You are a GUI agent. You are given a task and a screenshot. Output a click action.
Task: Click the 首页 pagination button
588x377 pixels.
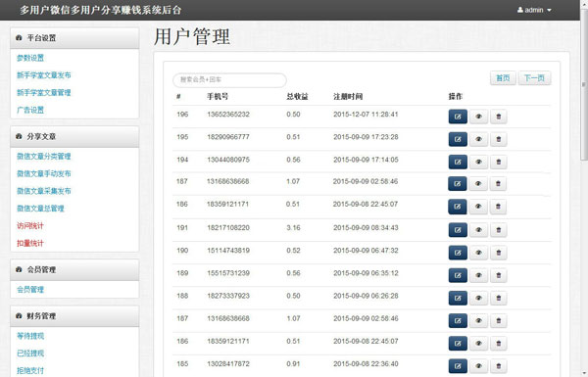tap(503, 78)
